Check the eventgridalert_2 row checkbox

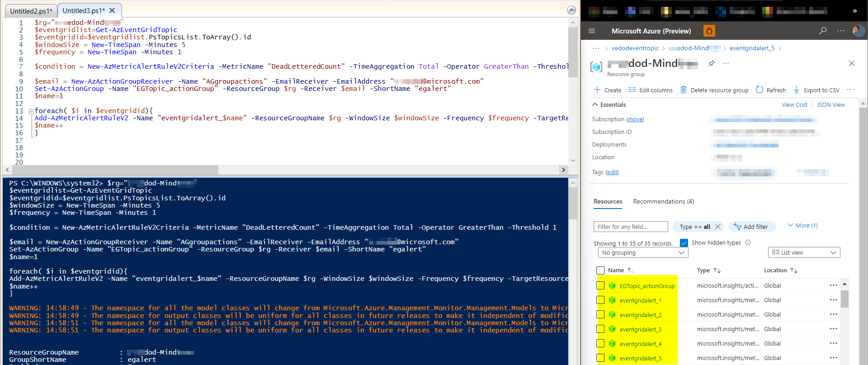pyautogui.click(x=600, y=314)
